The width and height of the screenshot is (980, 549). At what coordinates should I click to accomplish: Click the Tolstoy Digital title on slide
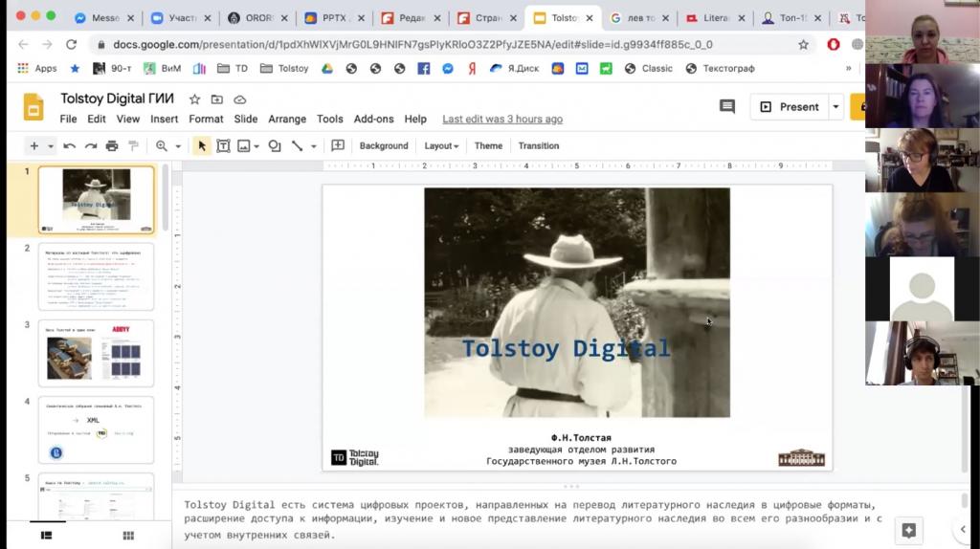(566, 348)
